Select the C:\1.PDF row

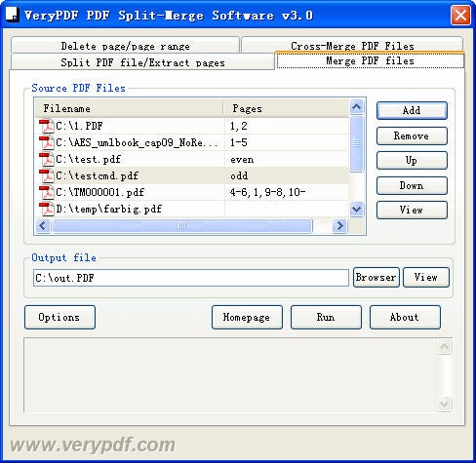pyautogui.click(x=192, y=126)
